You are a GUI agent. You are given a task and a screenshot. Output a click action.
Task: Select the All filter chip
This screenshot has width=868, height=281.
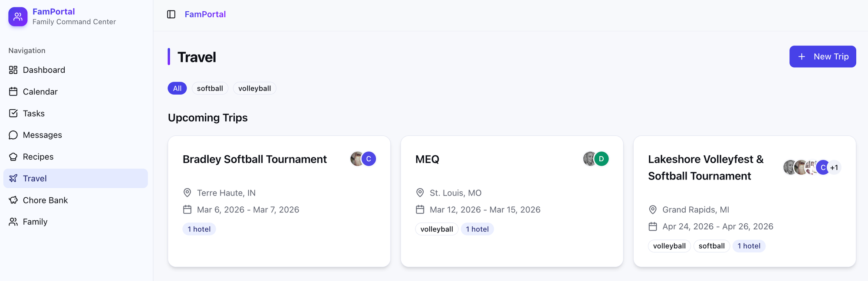177,88
